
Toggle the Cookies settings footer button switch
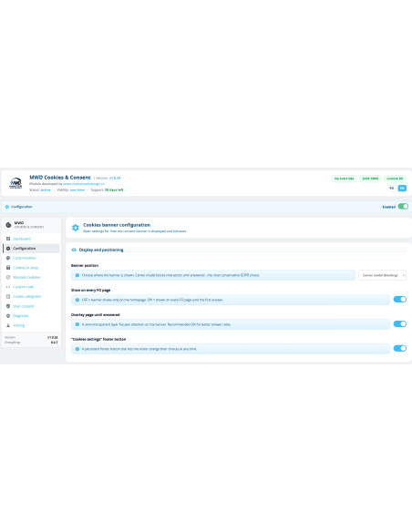tap(400, 349)
